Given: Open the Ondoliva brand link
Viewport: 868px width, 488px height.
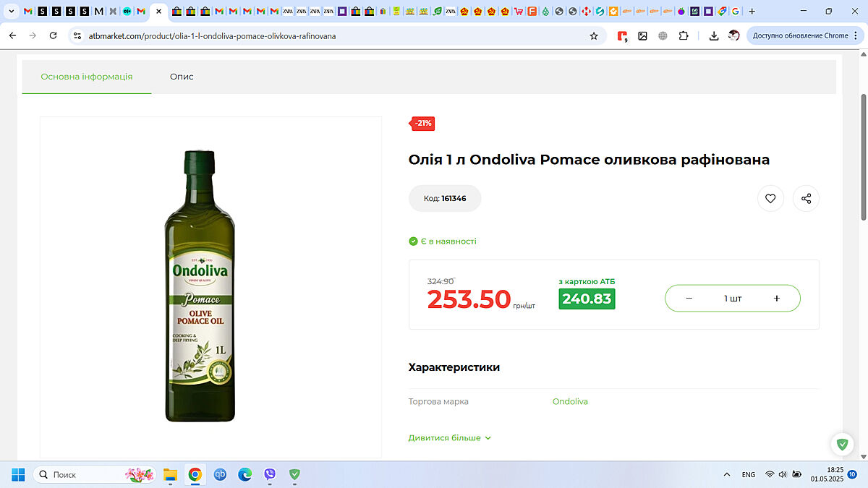Looking at the screenshot, I should point(570,401).
